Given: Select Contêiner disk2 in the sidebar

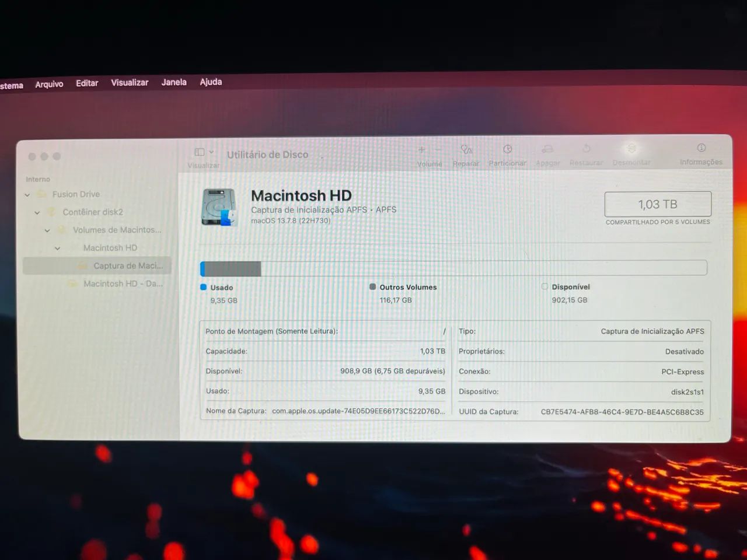Looking at the screenshot, I should pos(97,212).
